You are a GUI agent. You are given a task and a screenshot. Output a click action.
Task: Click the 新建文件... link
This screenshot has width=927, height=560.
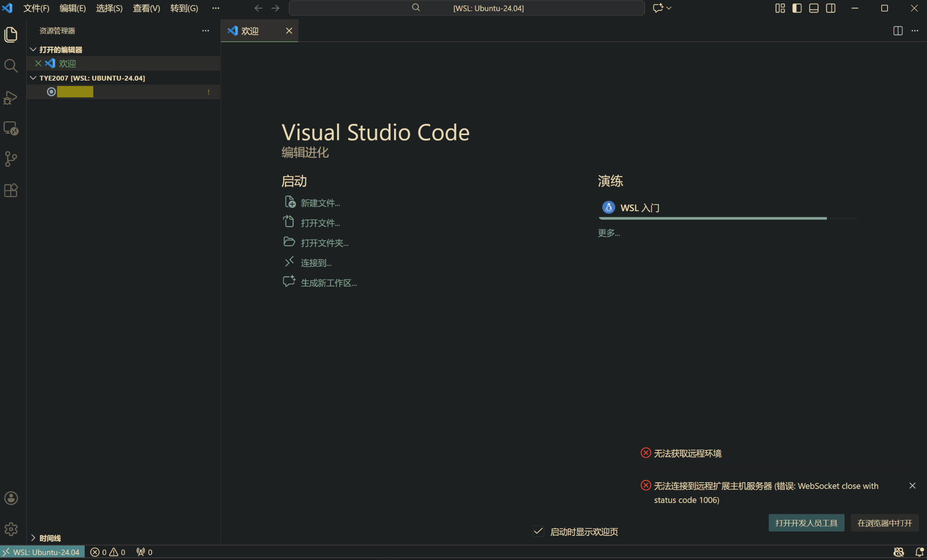click(x=321, y=203)
